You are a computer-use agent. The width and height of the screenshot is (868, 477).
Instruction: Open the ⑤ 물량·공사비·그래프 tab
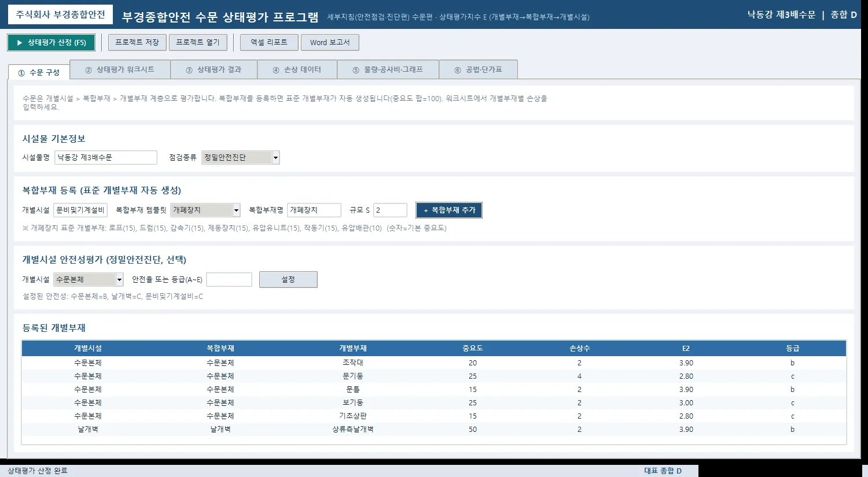click(x=388, y=69)
